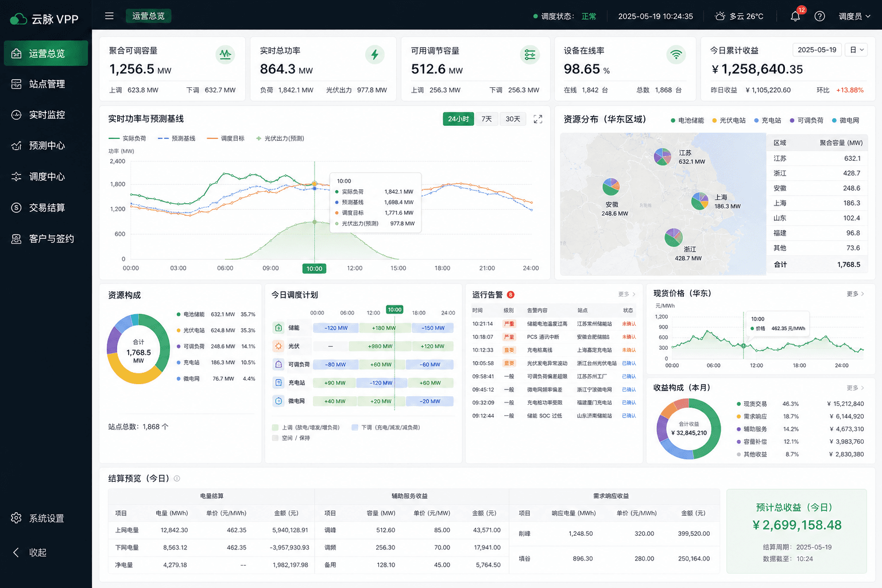
Task: Click the weather cloud icon
Action: pyautogui.click(x=720, y=16)
